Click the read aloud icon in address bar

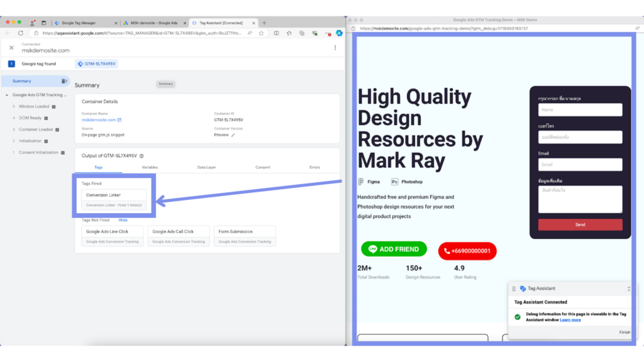250,33
